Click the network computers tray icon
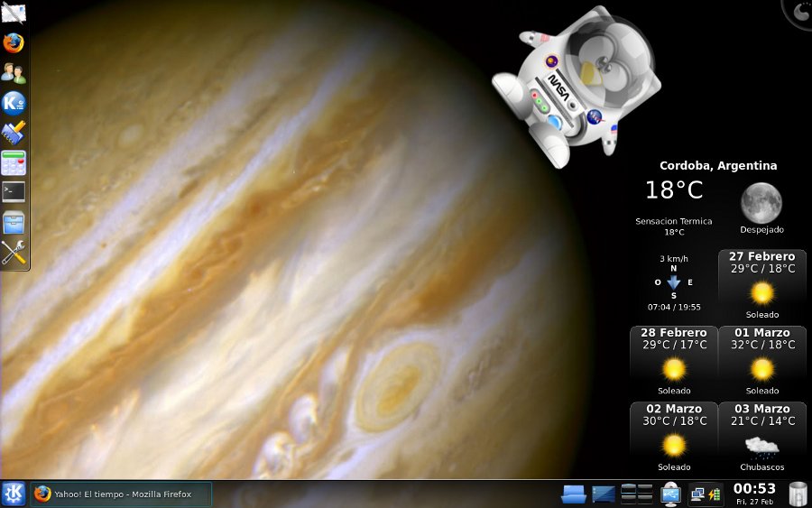 point(697,494)
